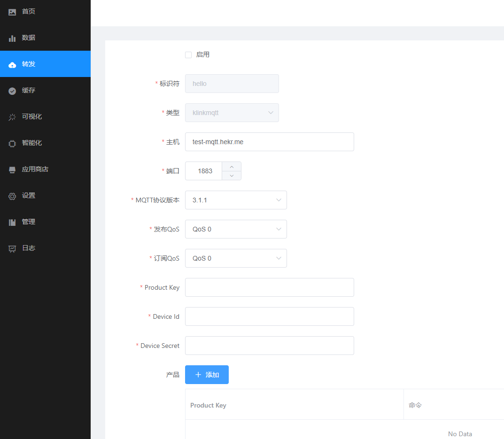Click the cloud icon for 转发

pyautogui.click(x=12, y=64)
